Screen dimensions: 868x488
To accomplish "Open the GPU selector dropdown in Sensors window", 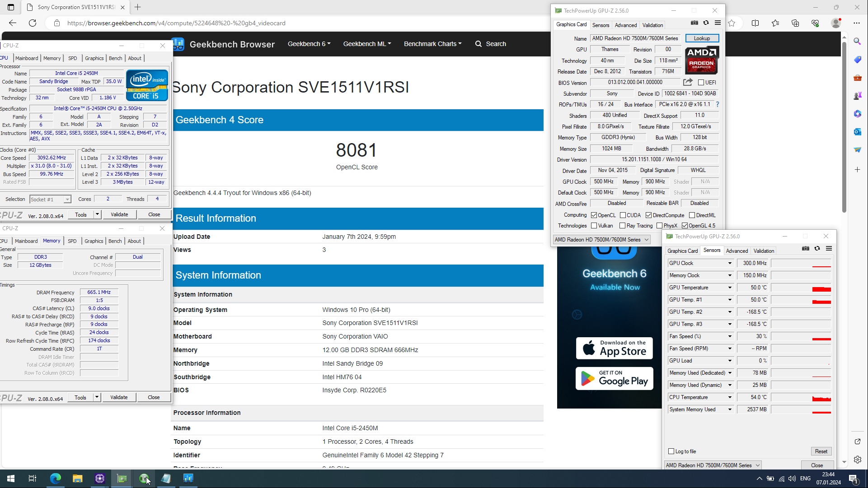I will [x=713, y=465].
